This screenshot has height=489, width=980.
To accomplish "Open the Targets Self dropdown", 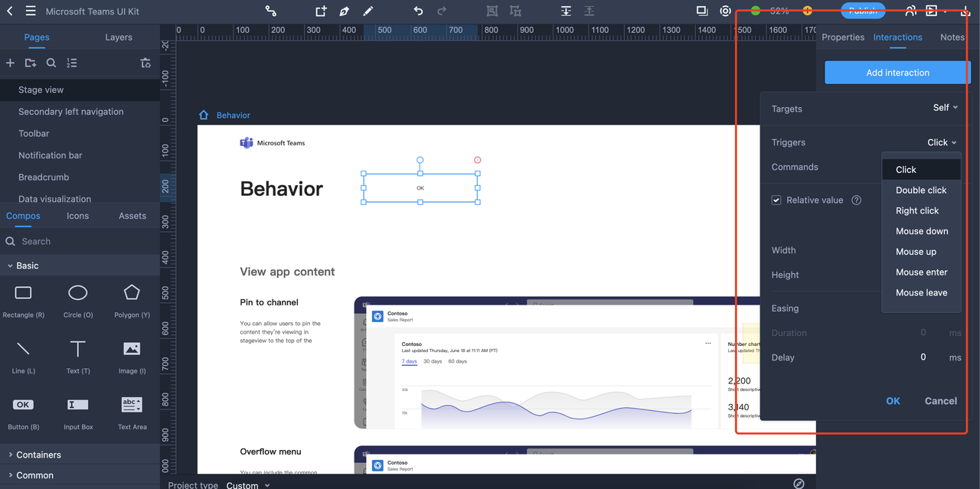I will 945,108.
